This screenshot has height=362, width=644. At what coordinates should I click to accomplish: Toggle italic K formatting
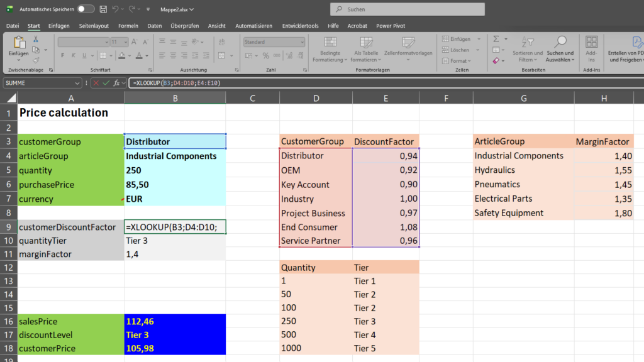[x=74, y=55]
